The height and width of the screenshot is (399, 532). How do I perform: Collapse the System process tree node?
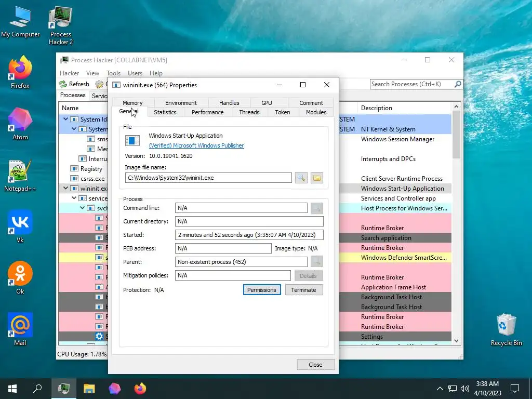[74, 129]
